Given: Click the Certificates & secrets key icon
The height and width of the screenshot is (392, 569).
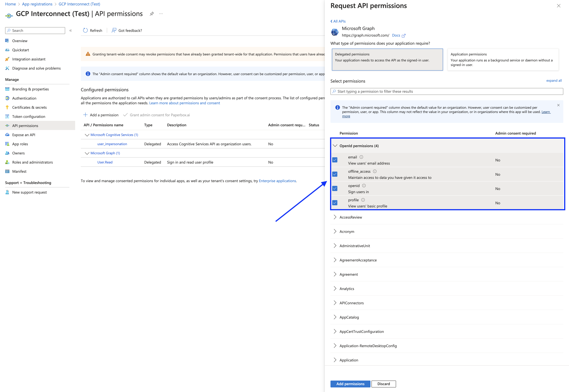Looking at the screenshot, I should pos(7,107).
